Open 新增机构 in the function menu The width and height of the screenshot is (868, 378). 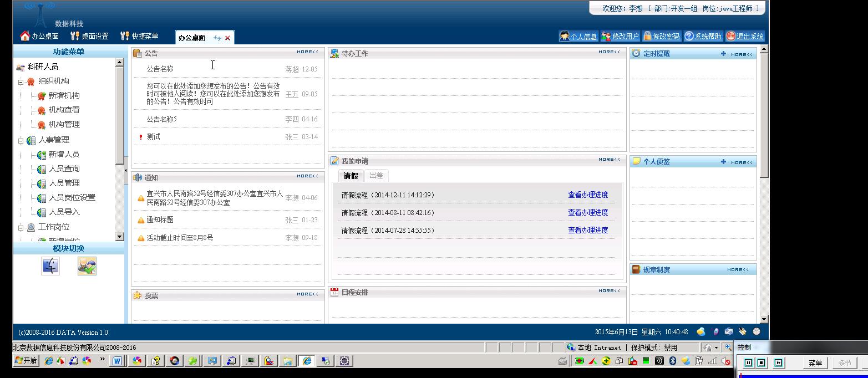[64, 95]
